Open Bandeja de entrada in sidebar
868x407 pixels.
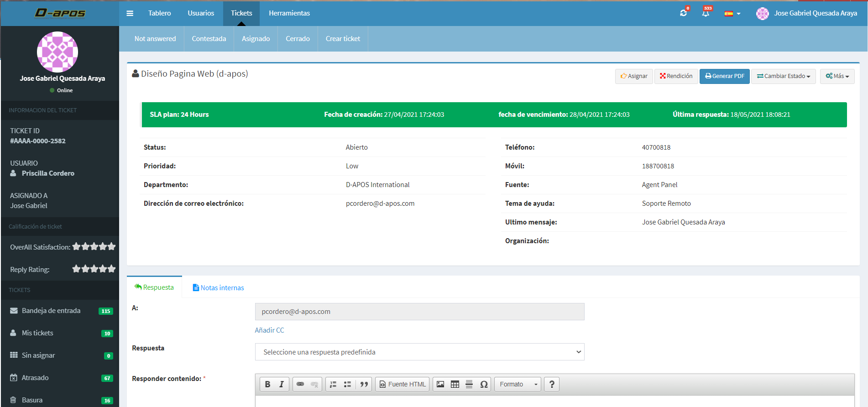tap(51, 311)
